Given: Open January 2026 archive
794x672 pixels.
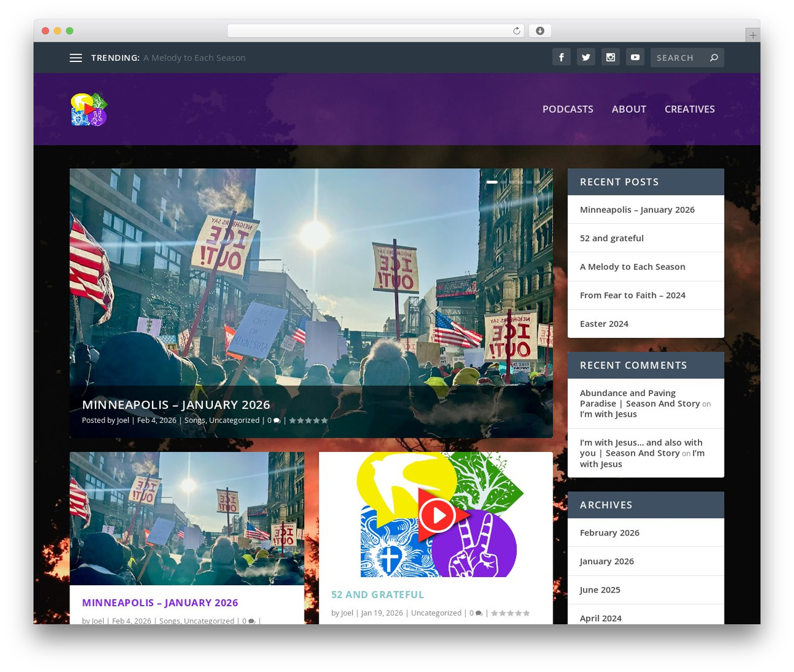Looking at the screenshot, I should click(x=607, y=561).
